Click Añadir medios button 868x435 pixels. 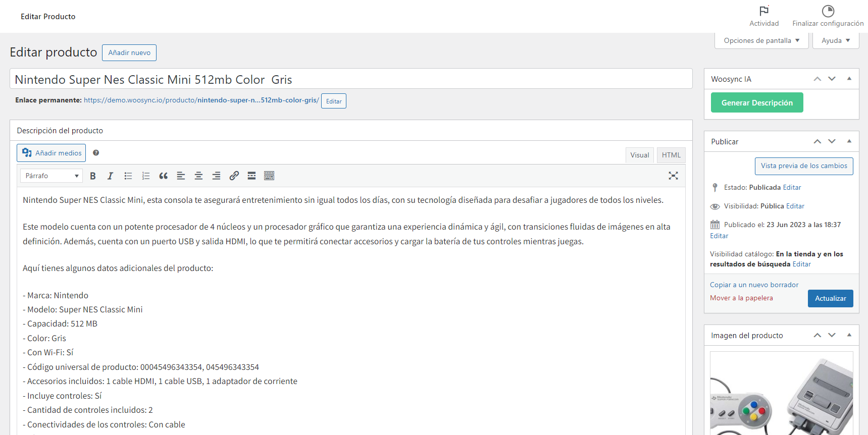(x=52, y=153)
